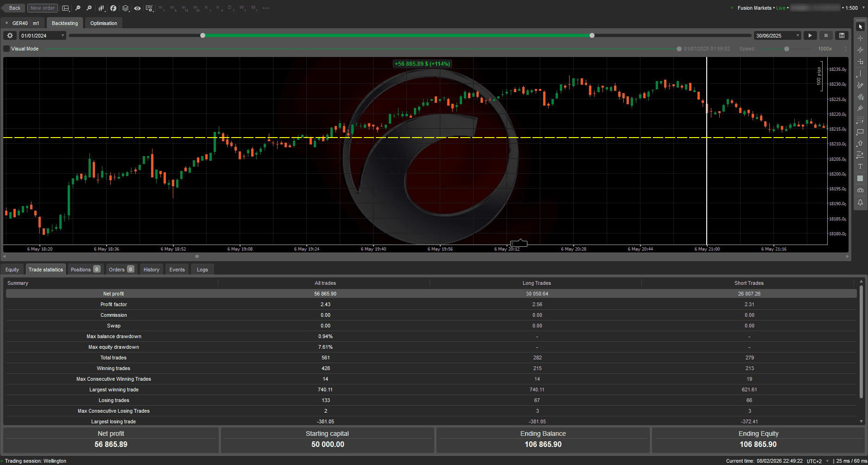Select the crosshair tool on the right sidebar
Screen dimensions: 868x465
861,38
